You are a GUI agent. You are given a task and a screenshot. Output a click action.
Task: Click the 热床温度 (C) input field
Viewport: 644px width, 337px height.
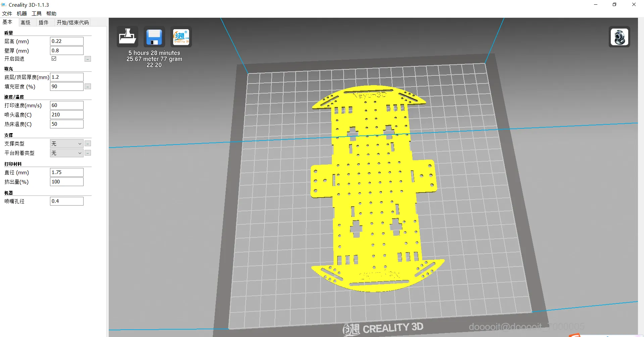66,124
